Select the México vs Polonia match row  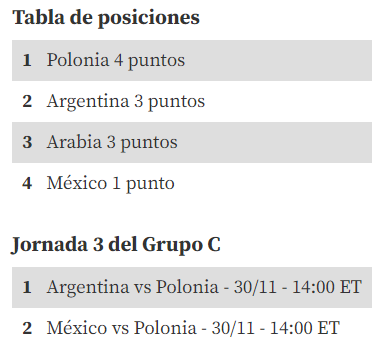tap(192, 328)
